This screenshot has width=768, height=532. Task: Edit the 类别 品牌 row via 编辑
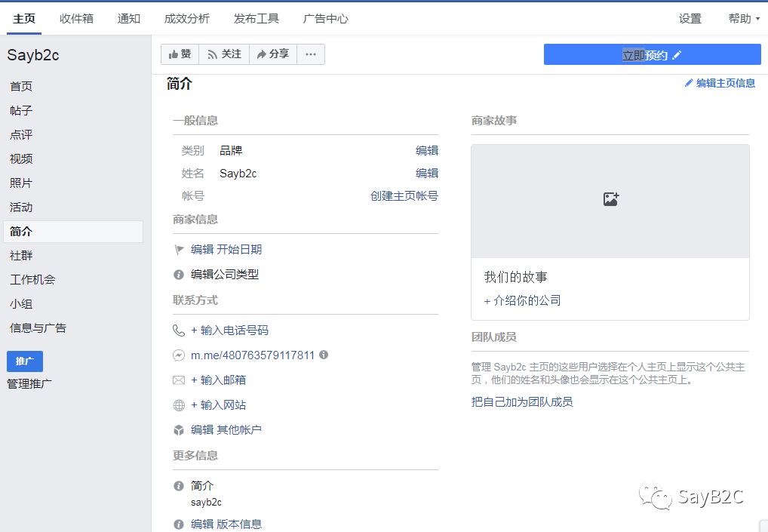tap(426, 150)
